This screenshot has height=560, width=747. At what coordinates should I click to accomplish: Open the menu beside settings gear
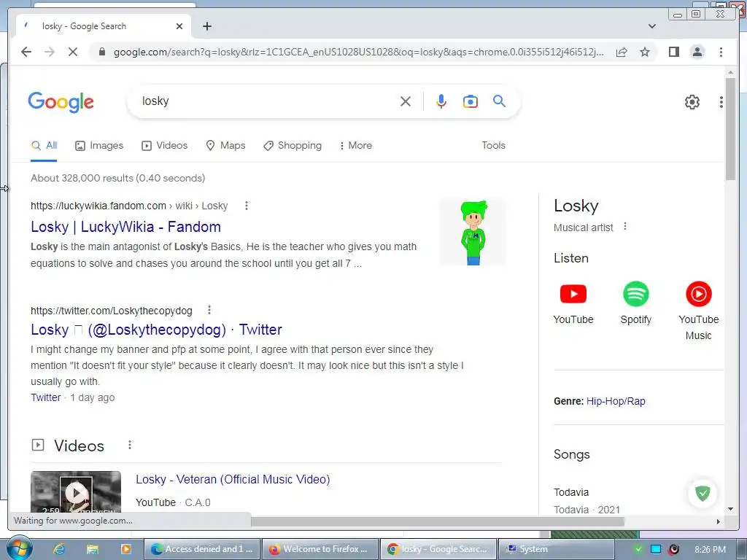tap(721, 101)
